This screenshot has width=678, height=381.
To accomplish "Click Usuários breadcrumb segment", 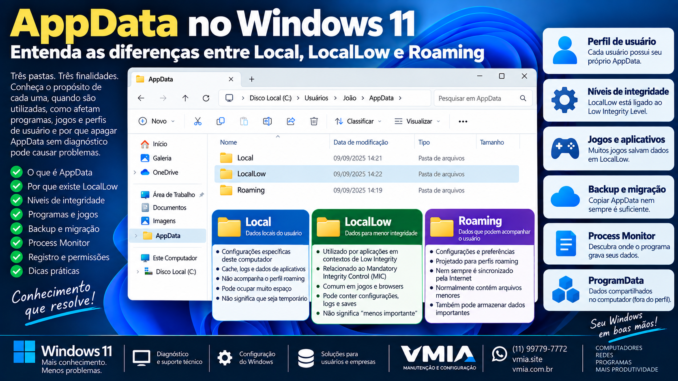I will click(x=316, y=98).
